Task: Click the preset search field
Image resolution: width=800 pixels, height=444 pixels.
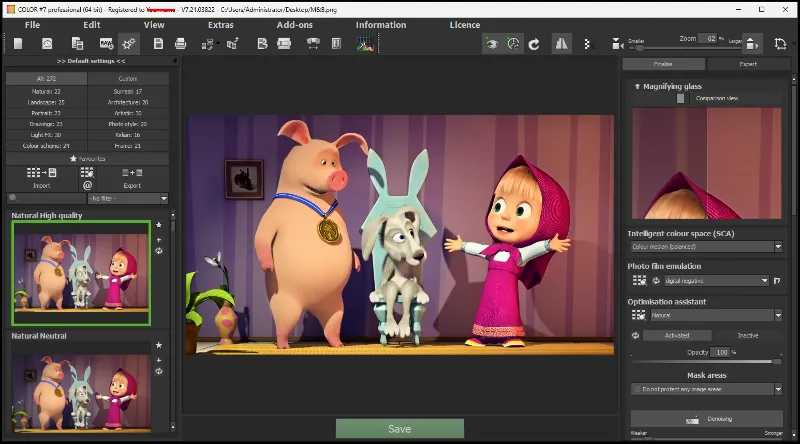Action: coord(46,199)
